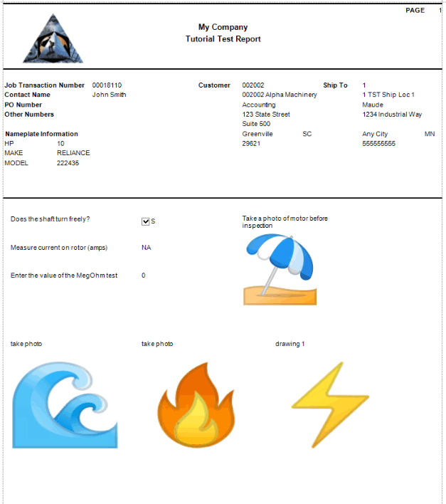Select the MAKE value RELIANCE
The image size is (446, 504).
pos(73,153)
